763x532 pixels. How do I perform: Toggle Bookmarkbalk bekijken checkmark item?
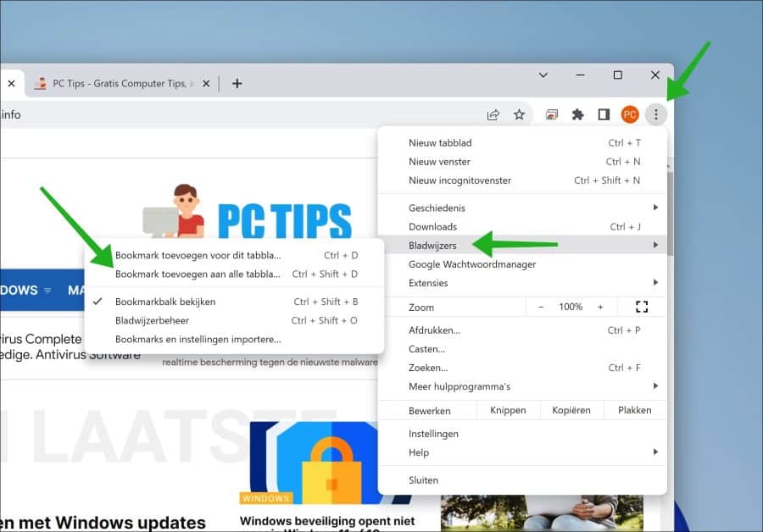click(234, 302)
